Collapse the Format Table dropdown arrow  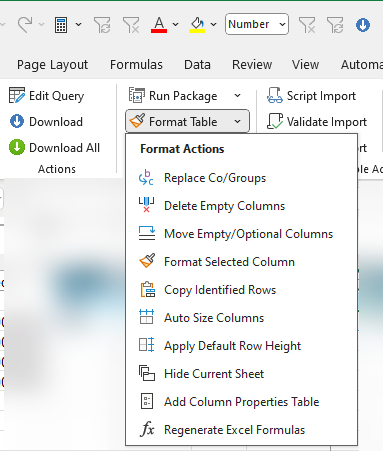point(237,122)
